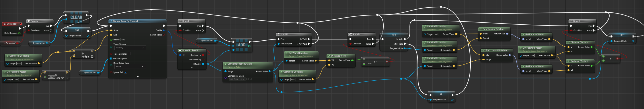
Task: Use selected asset arrow beside Component Class
Action: (x=248, y=79)
